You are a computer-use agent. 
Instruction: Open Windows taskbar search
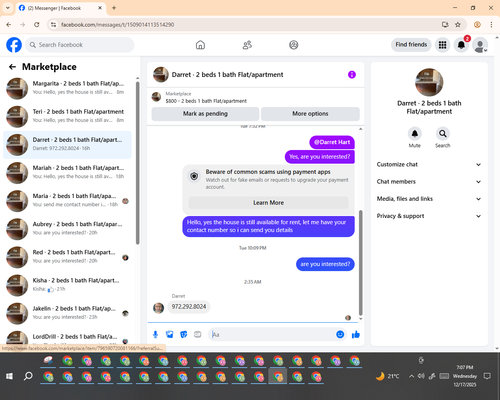[x=28, y=376]
